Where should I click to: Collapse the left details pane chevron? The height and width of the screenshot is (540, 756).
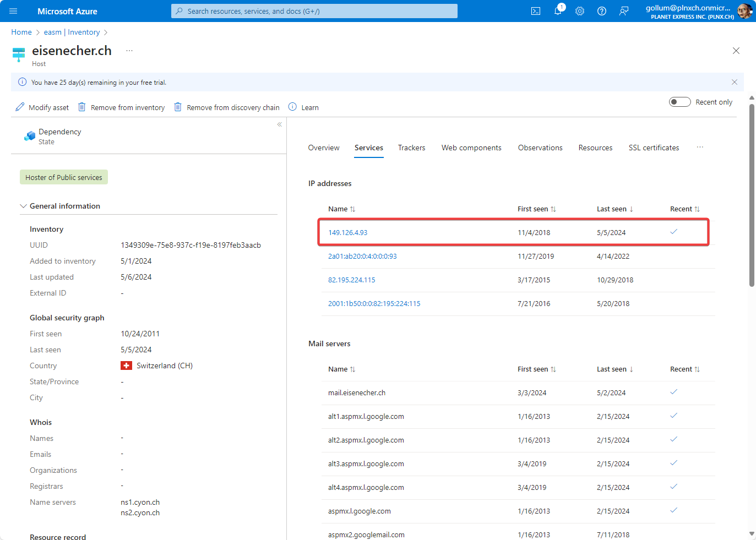click(x=280, y=124)
